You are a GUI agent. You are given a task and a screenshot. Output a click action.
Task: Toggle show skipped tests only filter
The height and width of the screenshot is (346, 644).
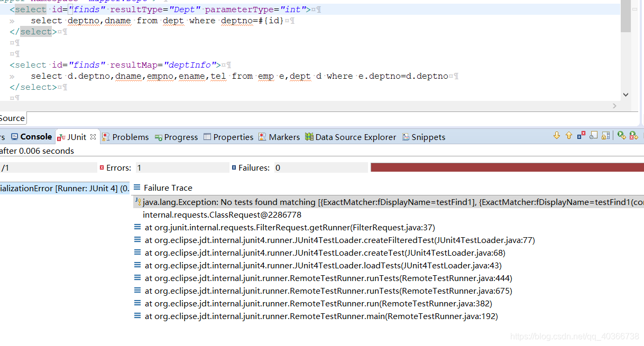(594, 136)
